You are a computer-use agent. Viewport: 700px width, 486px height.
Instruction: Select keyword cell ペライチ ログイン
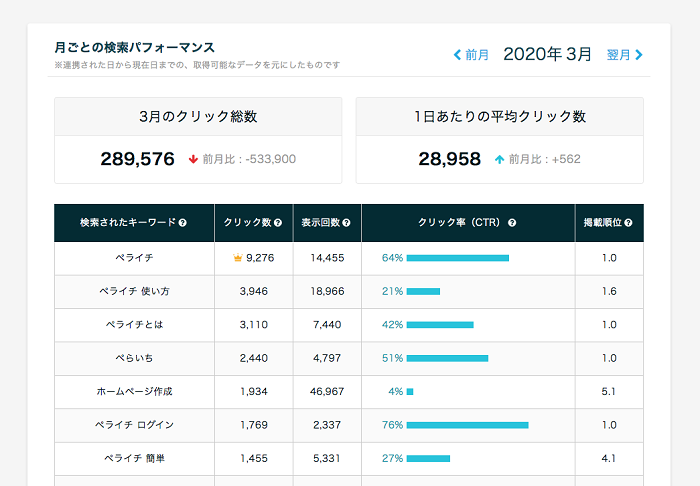click(x=134, y=425)
